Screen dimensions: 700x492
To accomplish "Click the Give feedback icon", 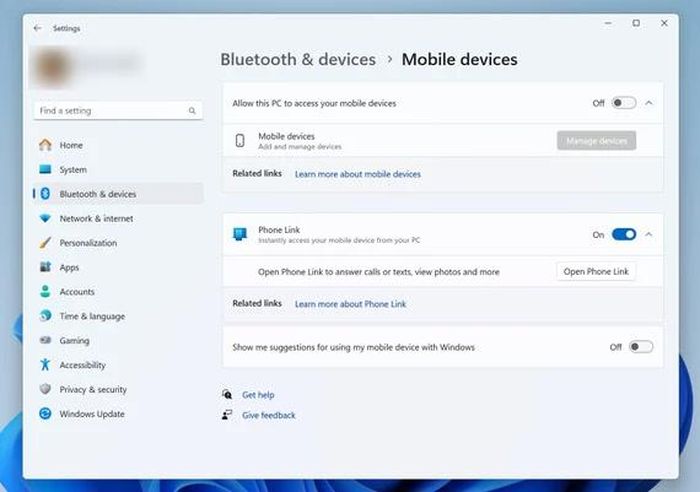I will click(x=227, y=415).
